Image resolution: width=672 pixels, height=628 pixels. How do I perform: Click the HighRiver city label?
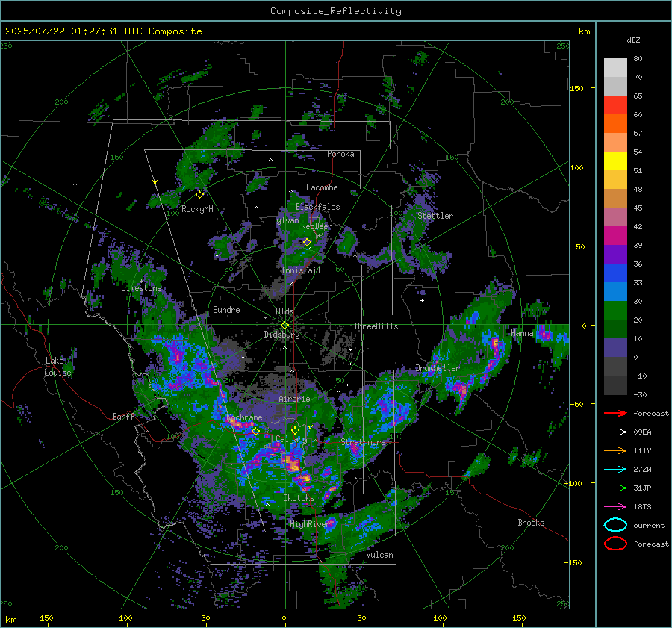[x=309, y=524]
